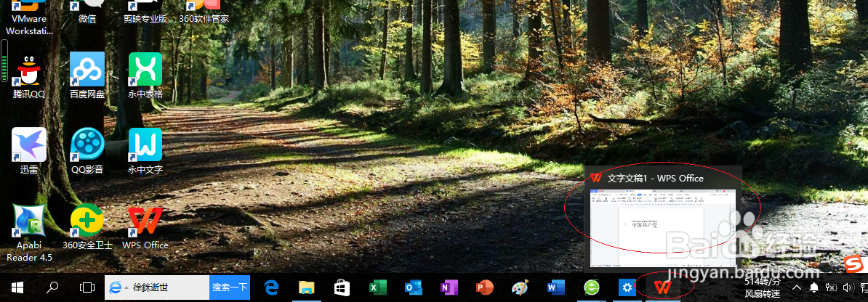The image size is (868, 302).
Task: Open Excel from the taskbar
Action: (377, 287)
